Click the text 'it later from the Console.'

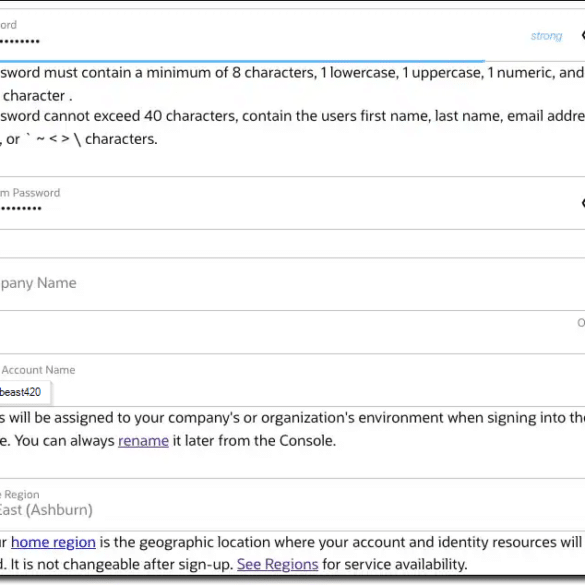tap(254, 441)
